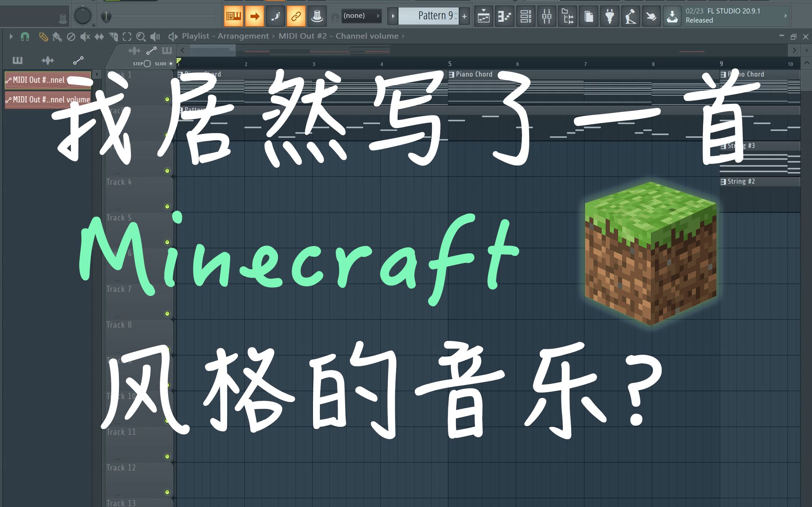This screenshot has height=507, width=812.
Task: Click the download tray icon
Action: (672, 16)
